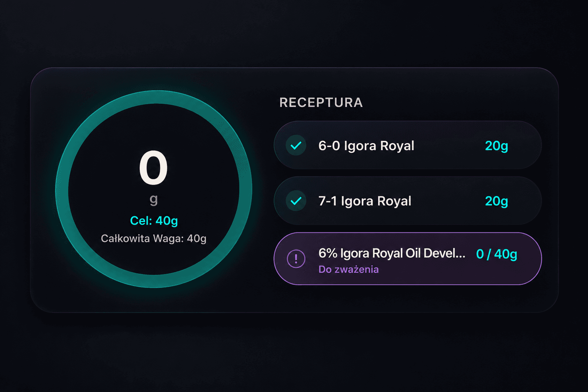Click the large 0 weight readout
Screen dimensions: 588x392
click(x=153, y=168)
